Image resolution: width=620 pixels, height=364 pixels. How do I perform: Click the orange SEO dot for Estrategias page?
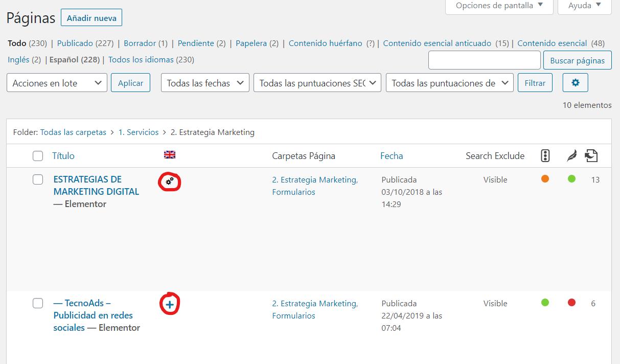click(x=545, y=179)
